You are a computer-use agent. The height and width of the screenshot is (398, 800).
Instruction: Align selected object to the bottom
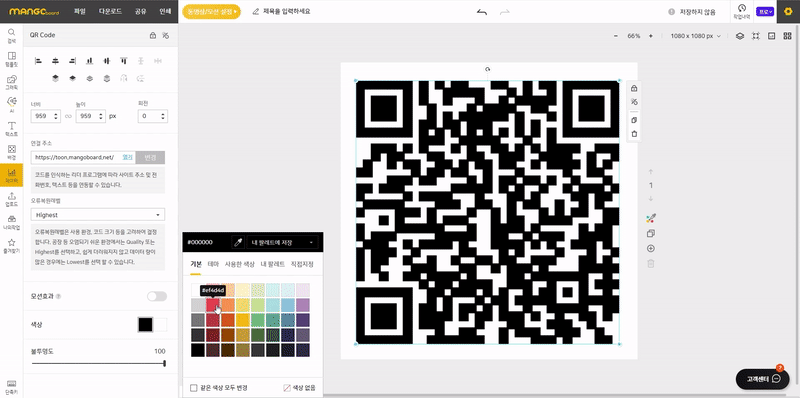(x=89, y=61)
